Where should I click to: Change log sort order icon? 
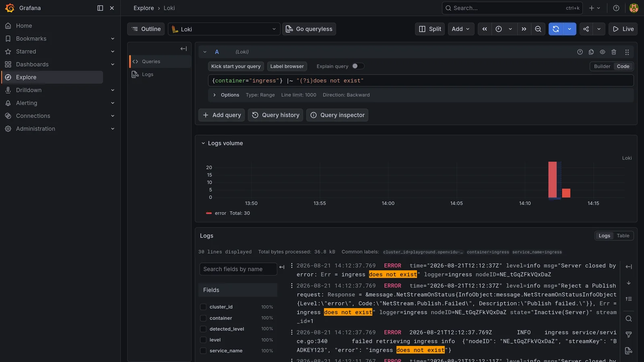629,299
